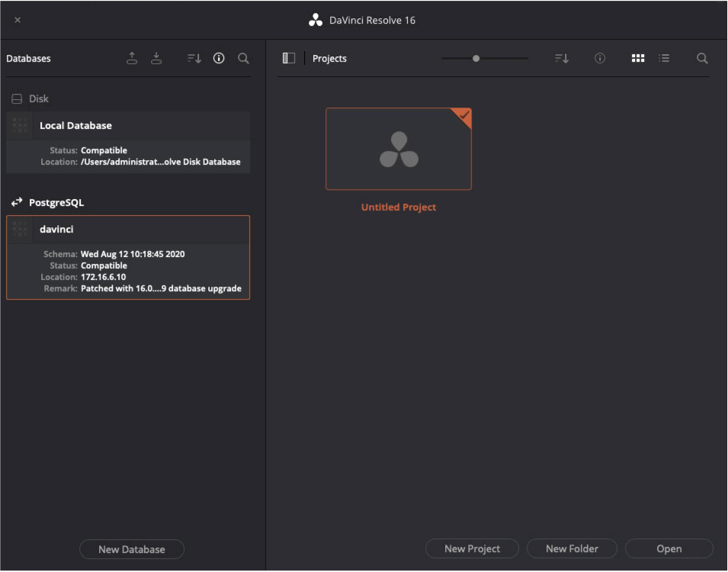Image resolution: width=728 pixels, height=572 pixels.
Task: Click the Untitled Project name label
Action: pyautogui.click(x=399, y=207)
